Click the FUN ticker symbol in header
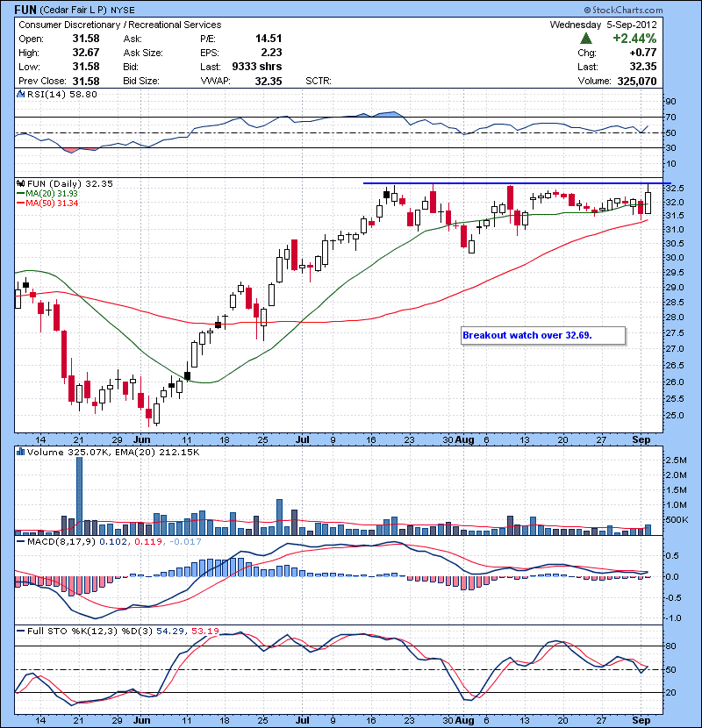The width and height of the screenshot is (702, 728). pos(25,10)
